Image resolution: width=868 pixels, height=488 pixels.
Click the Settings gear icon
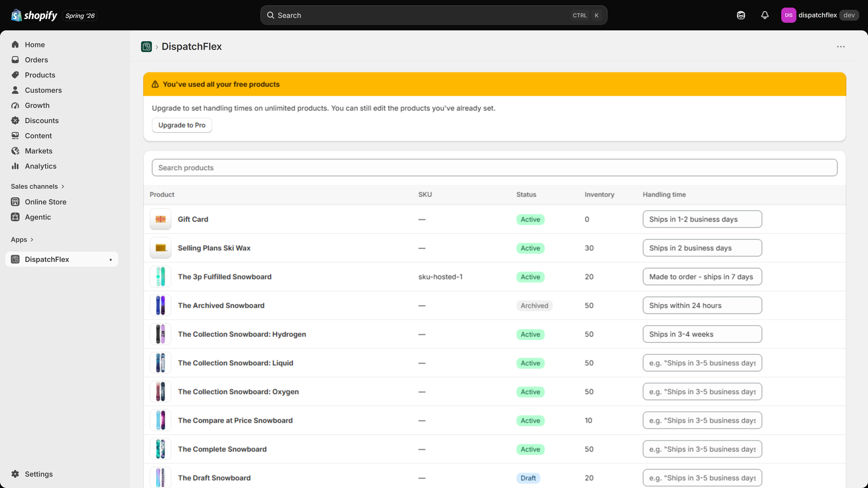click(x=15, y=474)
